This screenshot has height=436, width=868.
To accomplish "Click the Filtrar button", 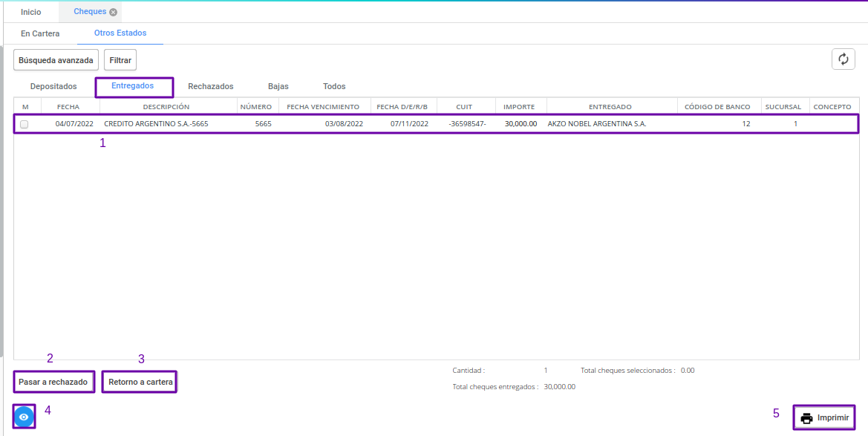I will 120,60.
